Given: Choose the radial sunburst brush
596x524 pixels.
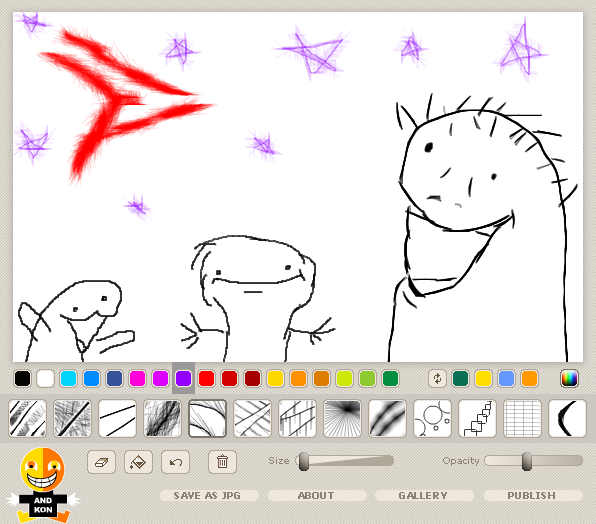Looking at the screenshot, I should click(342, 418).
